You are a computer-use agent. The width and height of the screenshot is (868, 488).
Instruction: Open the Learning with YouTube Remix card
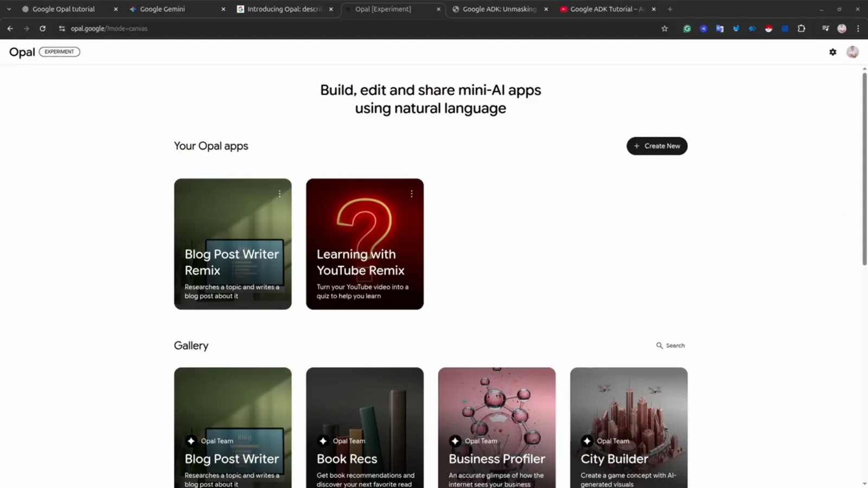[365, 244]
